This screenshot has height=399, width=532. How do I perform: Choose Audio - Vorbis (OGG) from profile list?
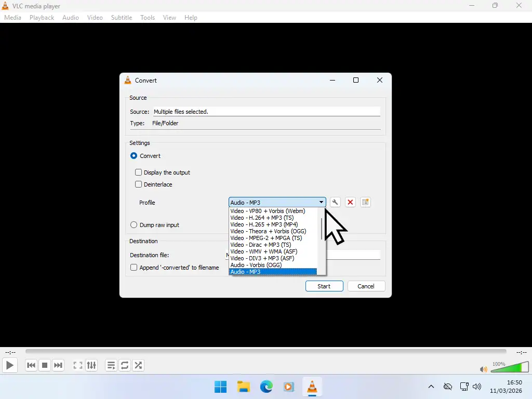(x=256, y=265)
